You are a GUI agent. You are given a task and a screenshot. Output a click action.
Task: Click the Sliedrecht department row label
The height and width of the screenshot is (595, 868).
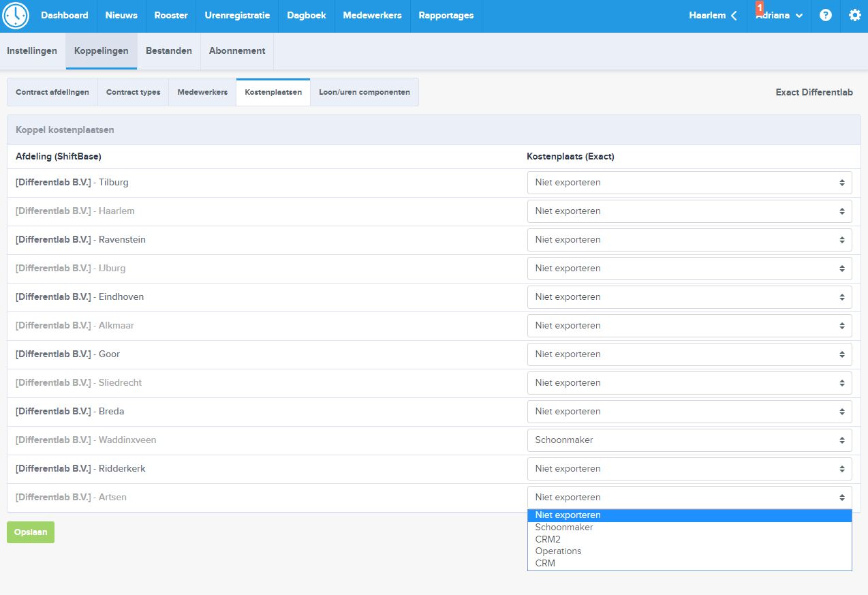pos(79,383)
